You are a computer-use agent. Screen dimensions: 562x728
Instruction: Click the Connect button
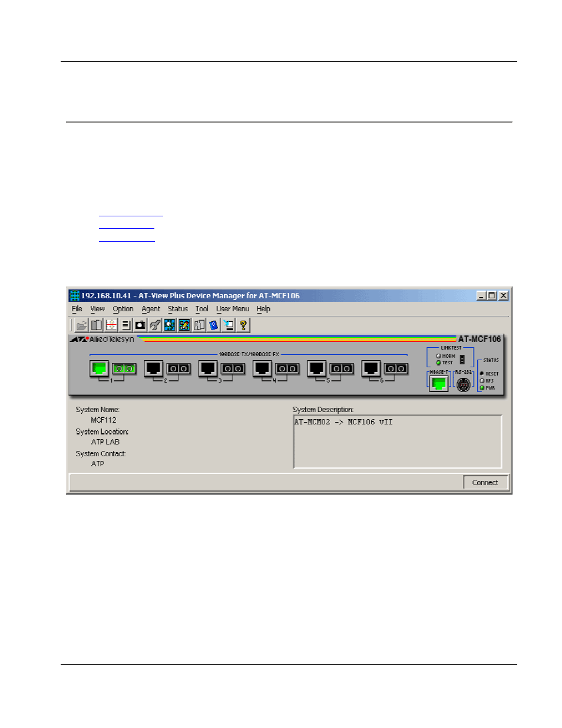485,482
